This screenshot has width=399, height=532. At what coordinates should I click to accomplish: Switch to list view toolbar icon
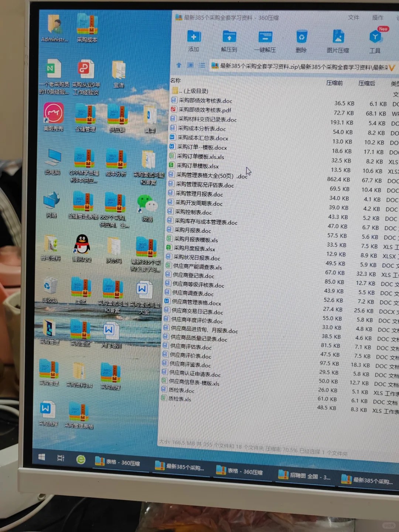tap(202, 65)
